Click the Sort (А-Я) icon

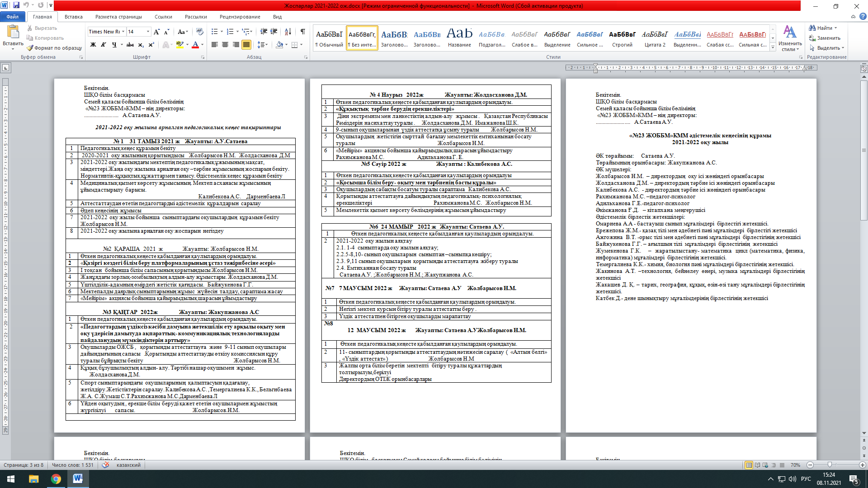(x=288, y=32)
